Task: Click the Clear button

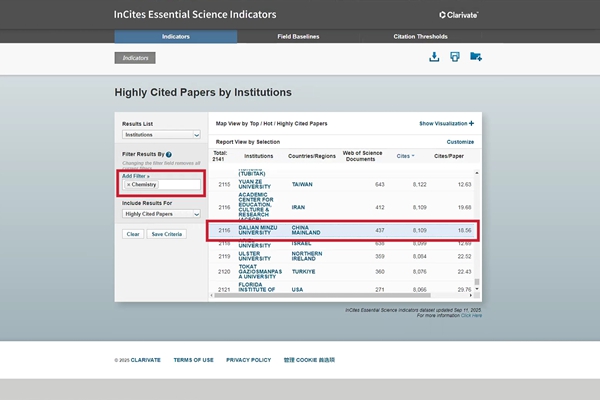Action: (132, 234)
